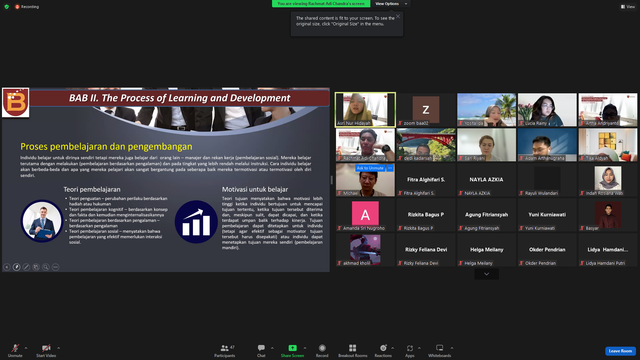The image size is (640, 360).
Task: Select Tika Aldyah's video tile
Action: pyautogui.click(x=608, y=144)
